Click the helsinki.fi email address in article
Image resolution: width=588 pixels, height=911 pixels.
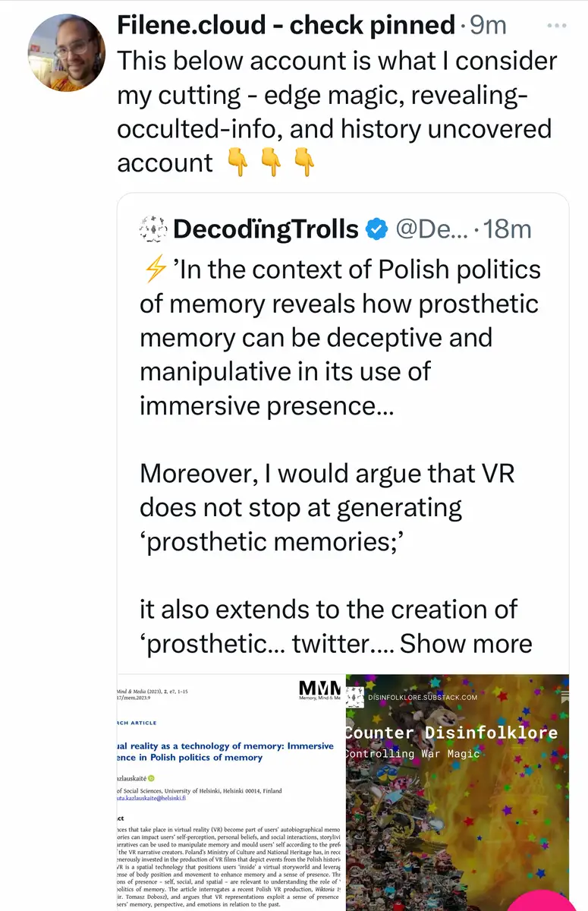(x=163, y=799)
